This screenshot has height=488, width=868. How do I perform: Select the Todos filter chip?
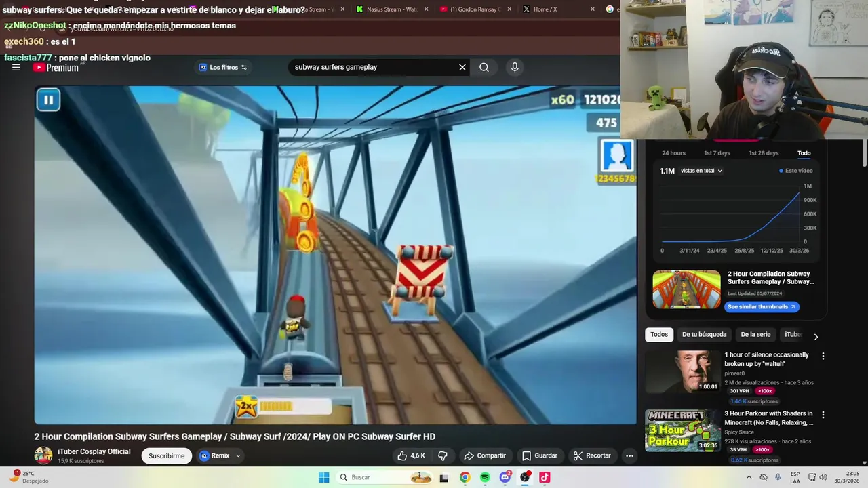[658, 334]
